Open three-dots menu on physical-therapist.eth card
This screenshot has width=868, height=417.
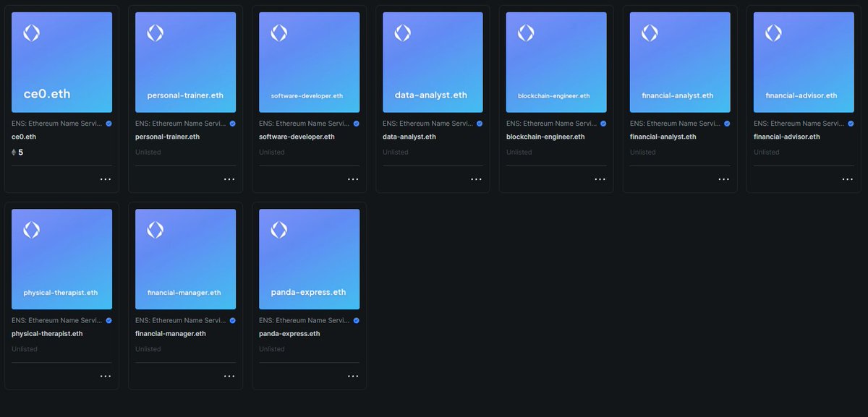click(x=106, y=376)
